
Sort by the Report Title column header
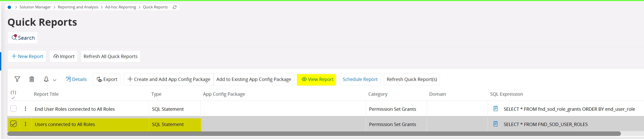(46, 94)
